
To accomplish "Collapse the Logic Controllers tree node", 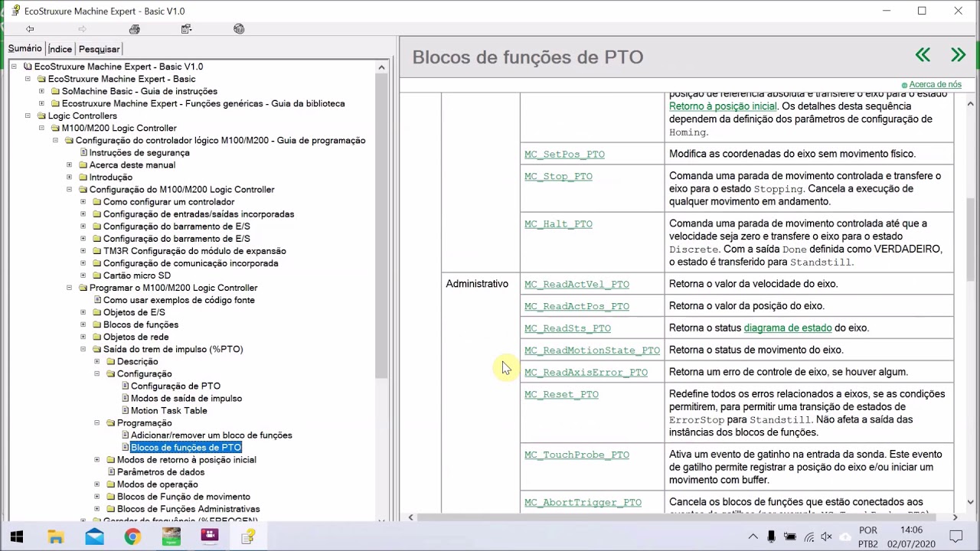I will (x=28, y=116).
